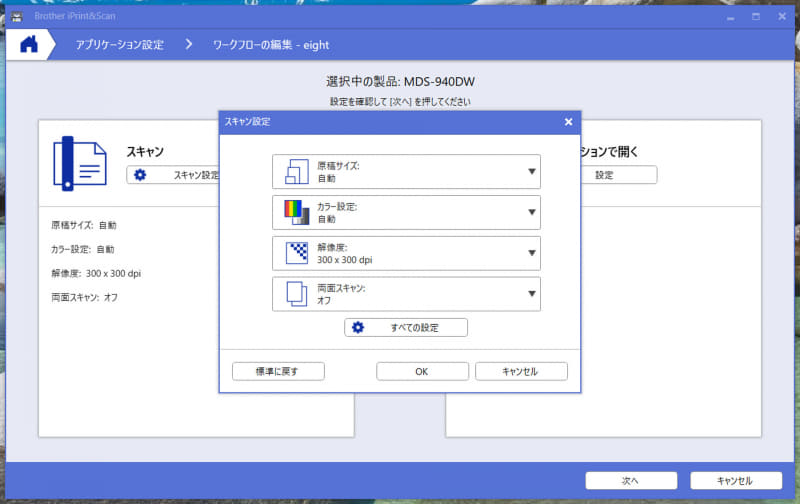Click 解像度: 300 x 300 dpi summary text

point(96,273)
